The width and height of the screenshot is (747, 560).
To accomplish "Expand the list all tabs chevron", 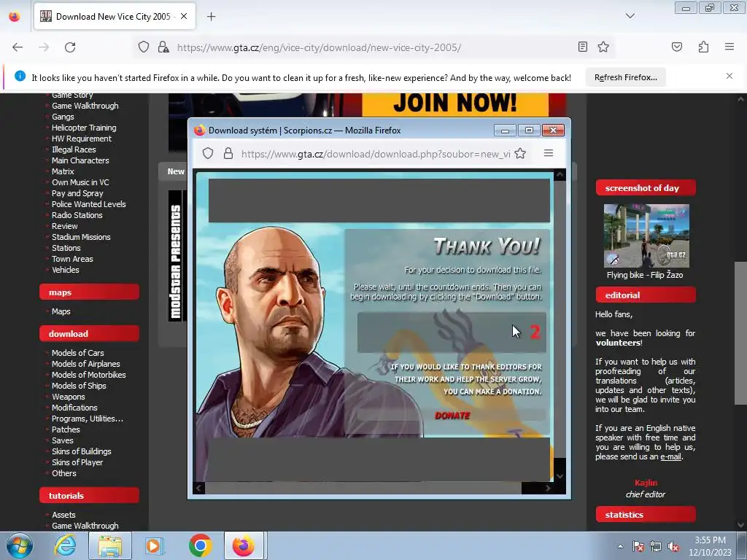I will click(630, 16).
